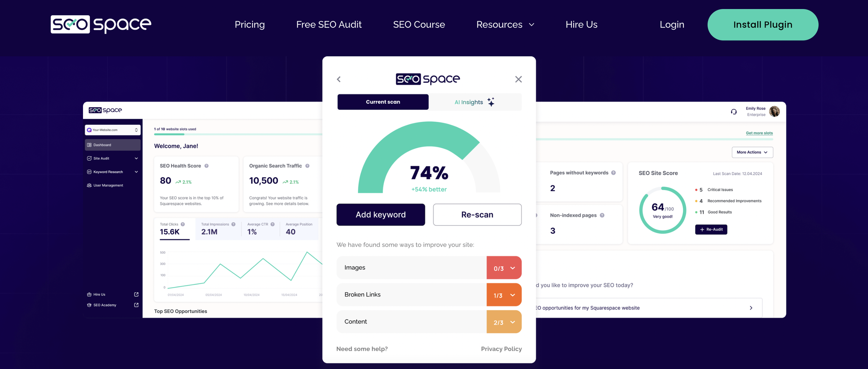This screenshot has width=868, height=369.
Task: Expand Site Audit sidebar item
Action: 112,158
